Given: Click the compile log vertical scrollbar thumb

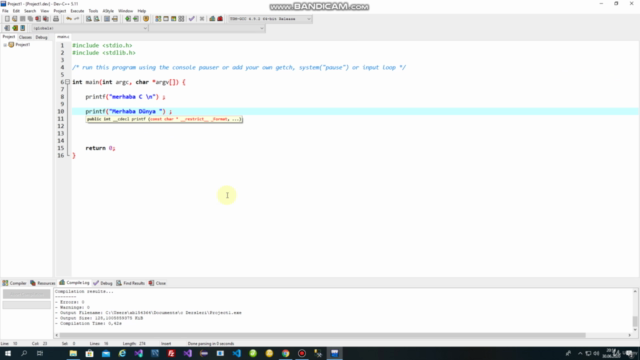Looking at the screenshot, I should (635, 321).
